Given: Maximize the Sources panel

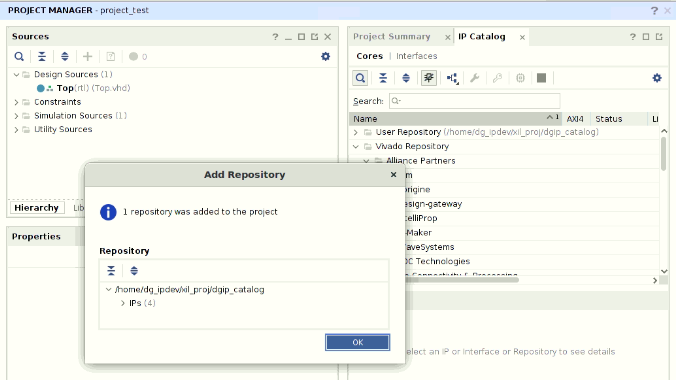Looking at the screenshot, I should pos(301,37).
